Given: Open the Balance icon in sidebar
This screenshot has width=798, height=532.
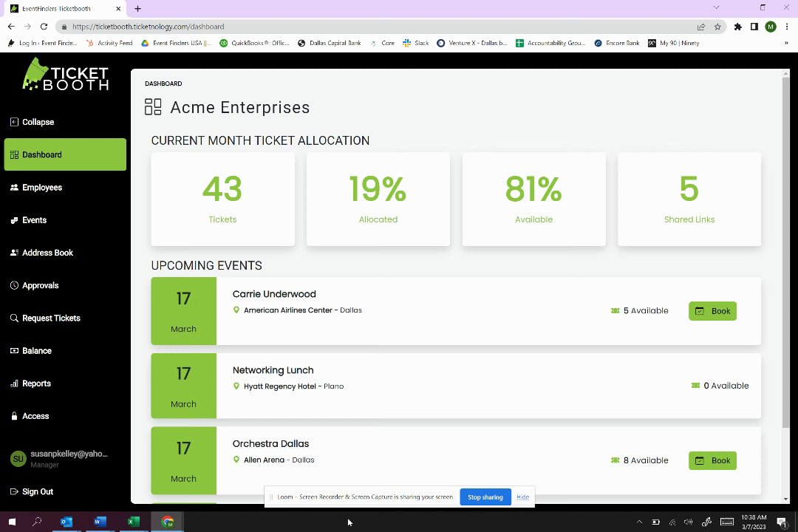Looking at the screenshot, I should click(14, 351).
